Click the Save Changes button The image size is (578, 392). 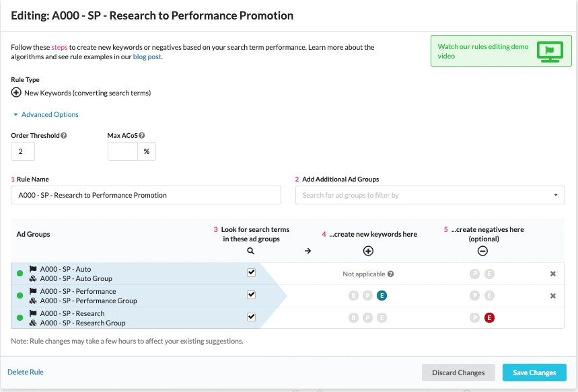pos(534,372)
